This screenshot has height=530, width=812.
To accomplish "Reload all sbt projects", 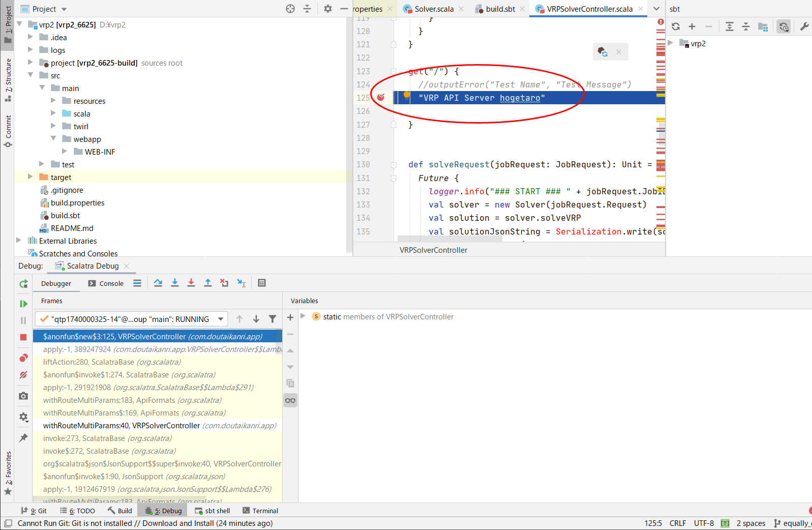I will tap(676, 26).
